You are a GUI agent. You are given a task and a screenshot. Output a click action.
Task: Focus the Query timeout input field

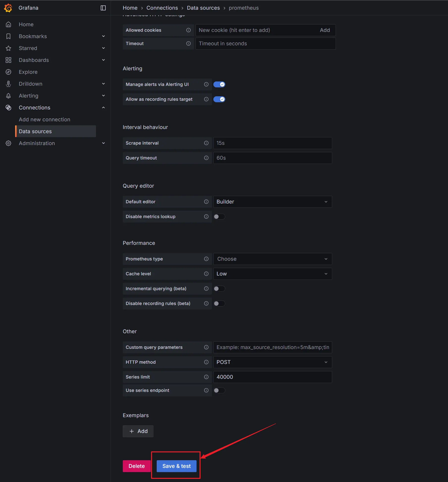[x=272, y=158]
